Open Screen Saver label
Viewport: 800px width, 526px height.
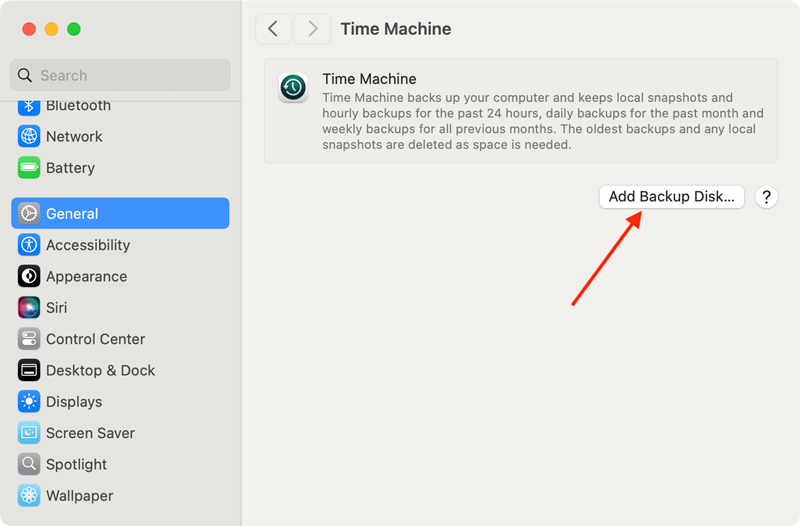coord(90,433)
